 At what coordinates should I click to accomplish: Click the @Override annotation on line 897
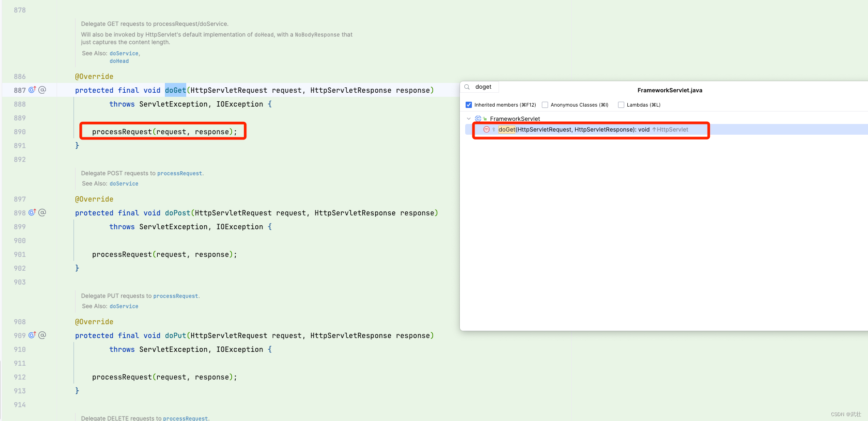coord(94,199)
